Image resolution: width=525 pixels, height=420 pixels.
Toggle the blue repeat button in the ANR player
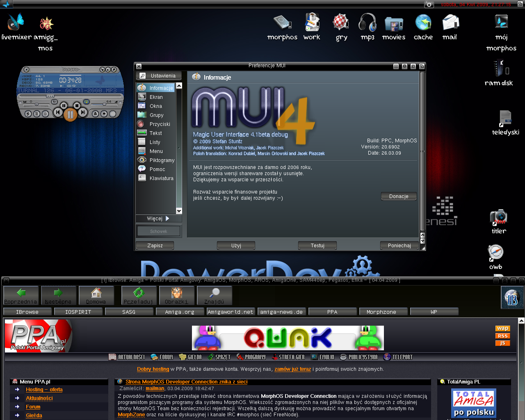86,102
